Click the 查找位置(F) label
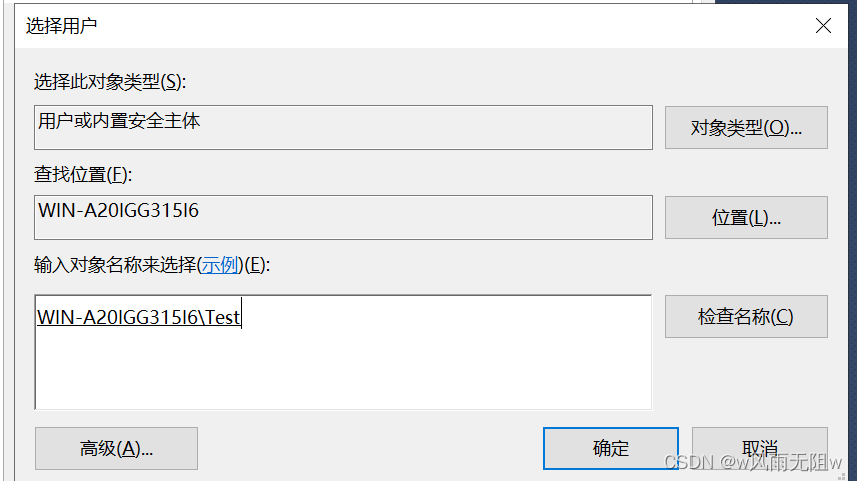Viewport: 857px width, 481px height. 82,175
